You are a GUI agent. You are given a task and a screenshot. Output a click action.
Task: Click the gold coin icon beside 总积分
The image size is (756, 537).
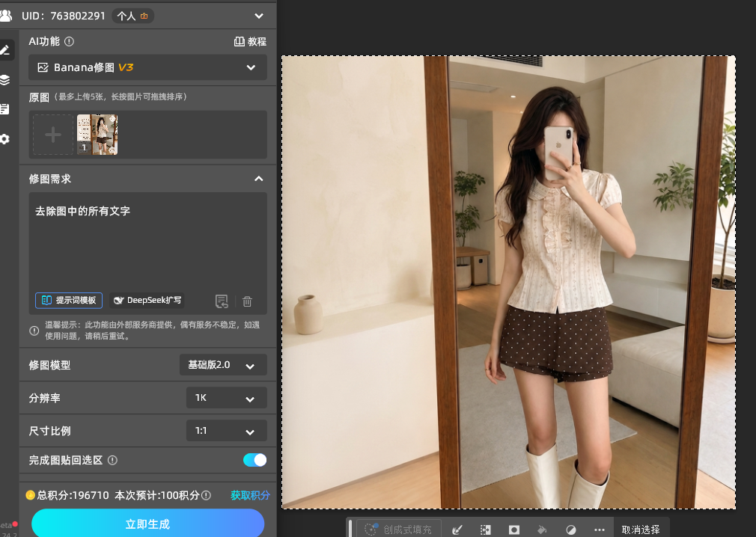(x=31, y=495)
